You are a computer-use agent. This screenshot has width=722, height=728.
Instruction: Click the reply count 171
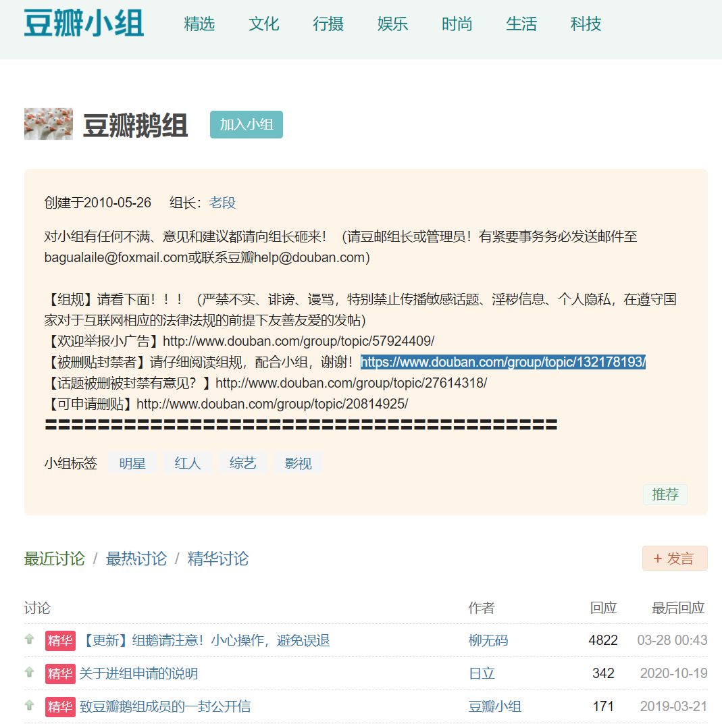(603, 706)
